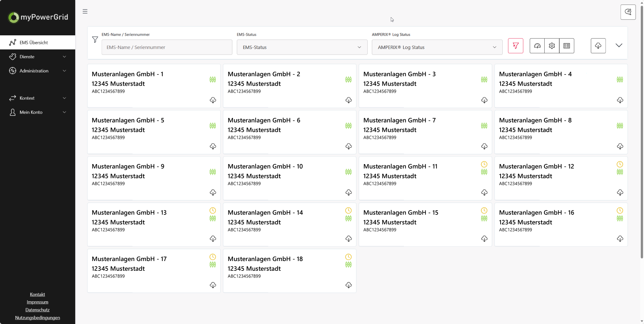Click yellow clock icon on Musteranlagen GmbH - 12
Screen dimensions: 644x324
(620, 164)
